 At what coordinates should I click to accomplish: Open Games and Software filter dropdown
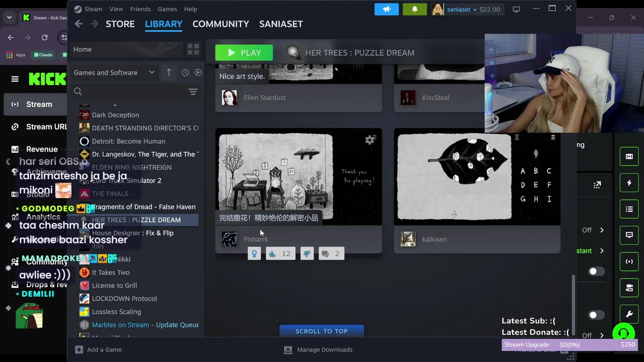[114, 72]
